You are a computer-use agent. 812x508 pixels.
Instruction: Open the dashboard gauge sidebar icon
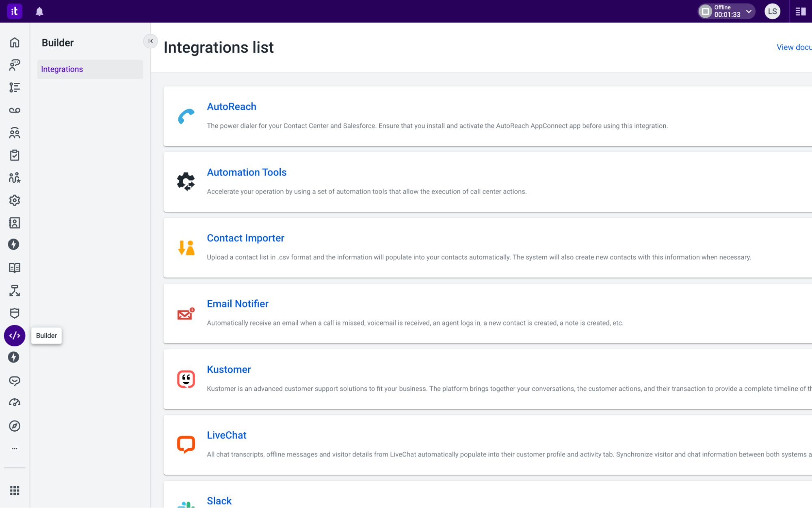(15, 403)
